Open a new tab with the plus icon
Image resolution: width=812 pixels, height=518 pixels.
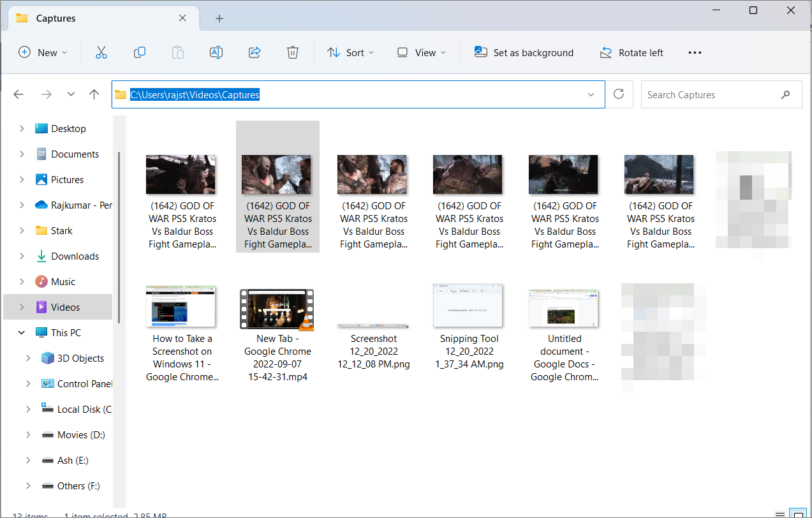(x=219, y=18)
